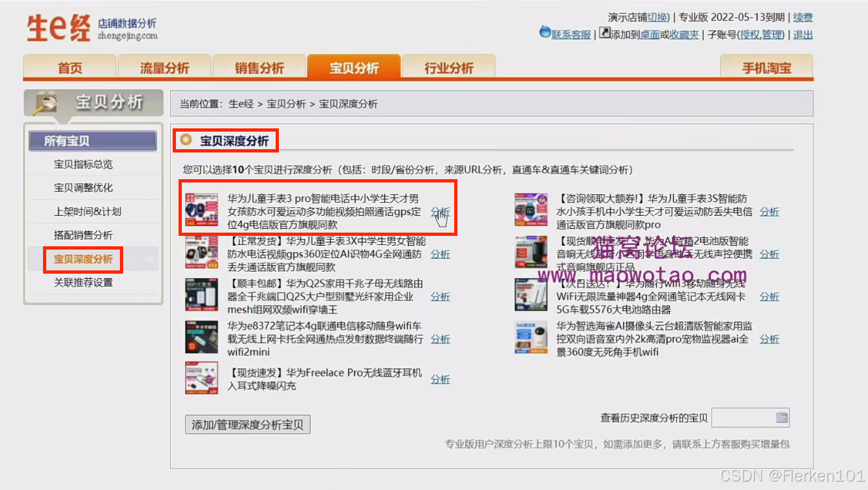Click the 切换 store link
This screenshot has height=490, width=868.
coord(658,18)
